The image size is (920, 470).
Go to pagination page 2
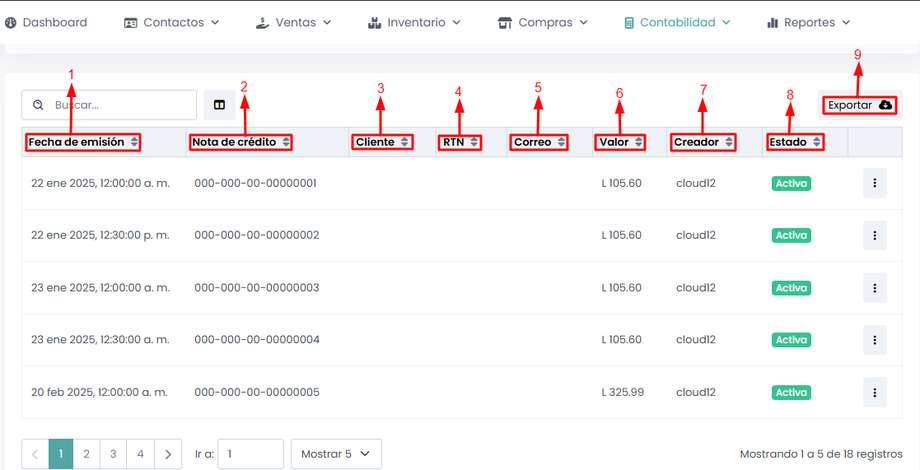[x=86, y=454]
